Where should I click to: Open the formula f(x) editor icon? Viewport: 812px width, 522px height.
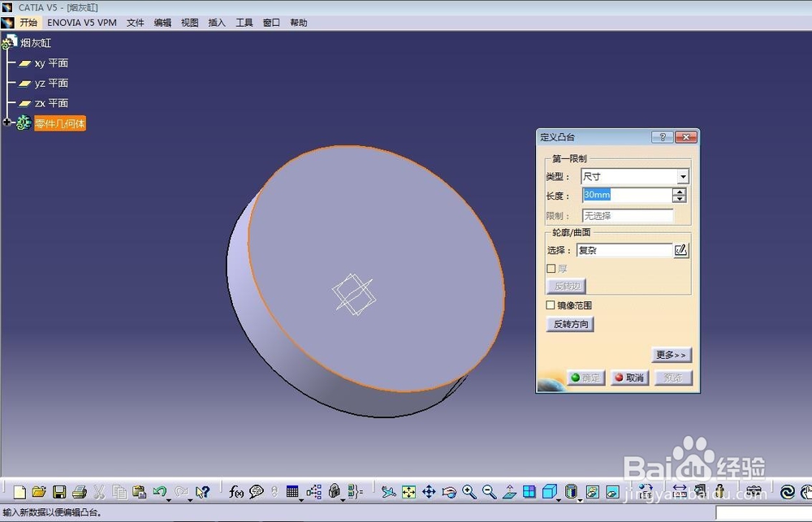point(235,491)
